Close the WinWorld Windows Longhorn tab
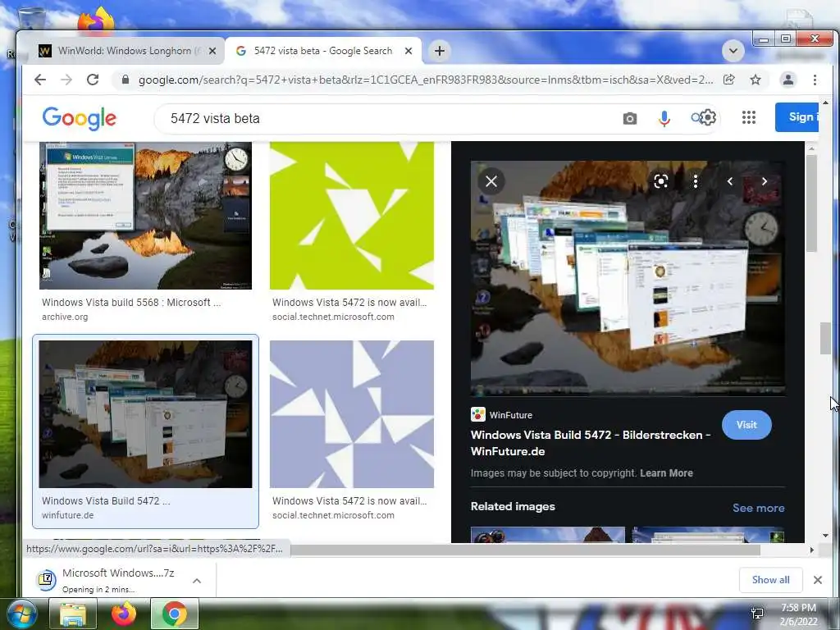 [212, 51]
